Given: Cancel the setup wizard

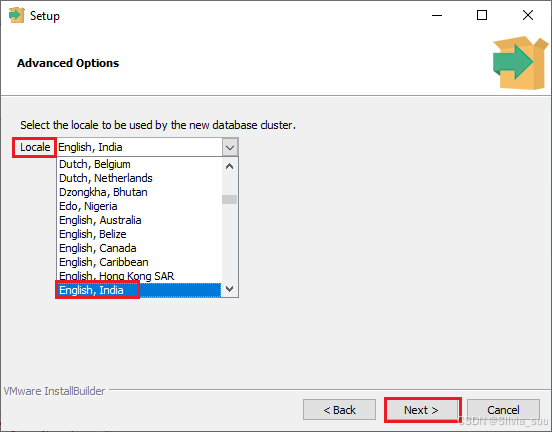Looking at the screenshot, I should (x=503, y=410).
